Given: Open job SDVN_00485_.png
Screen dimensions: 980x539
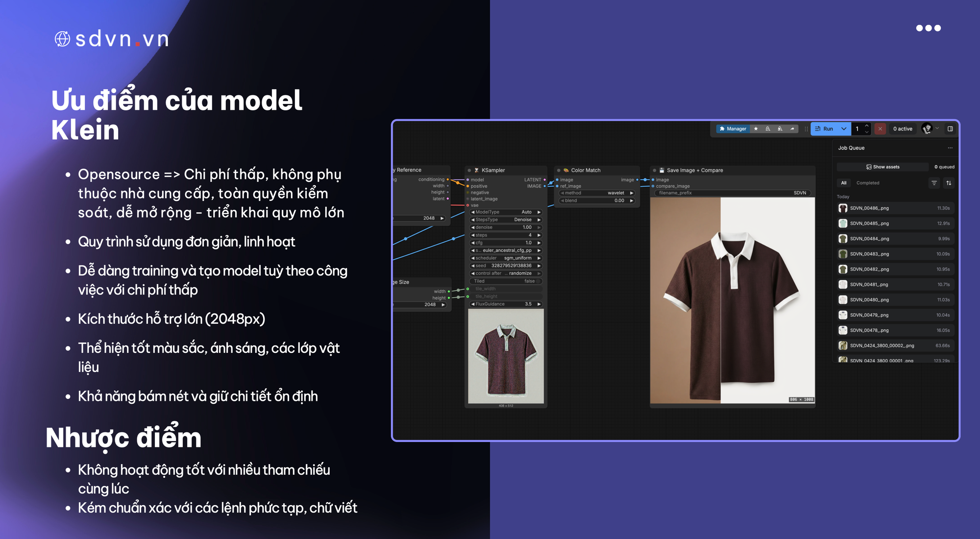Looking at the screenshot, I should tap(896, 223).
